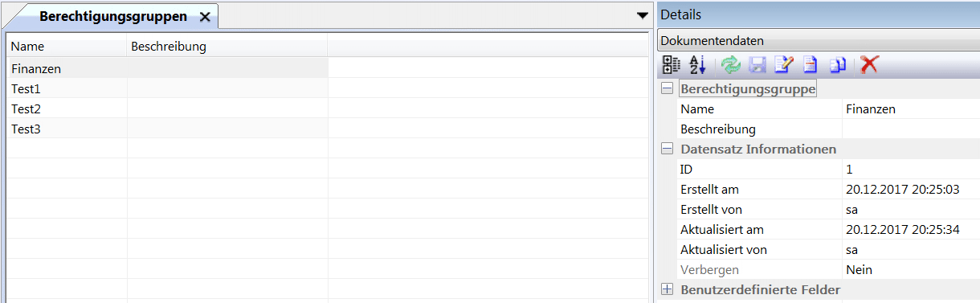Click the Dokumentendaten panel header
This screenshot has width=980, height=303.
click(818, 40)
